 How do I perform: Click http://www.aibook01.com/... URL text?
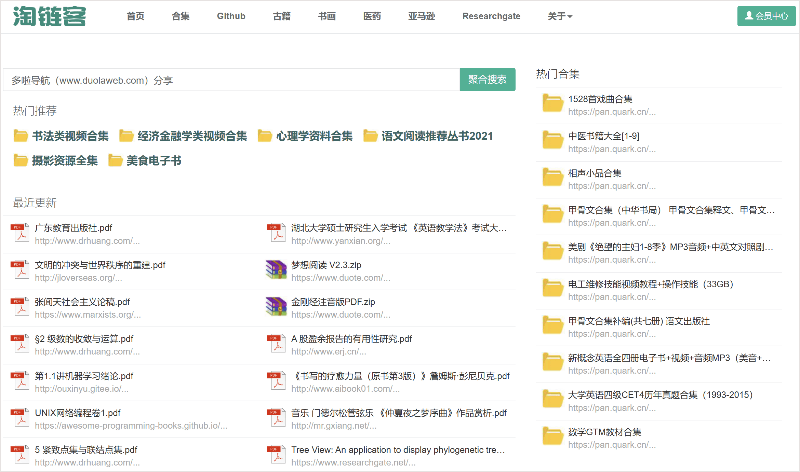[x=345, y=389]
